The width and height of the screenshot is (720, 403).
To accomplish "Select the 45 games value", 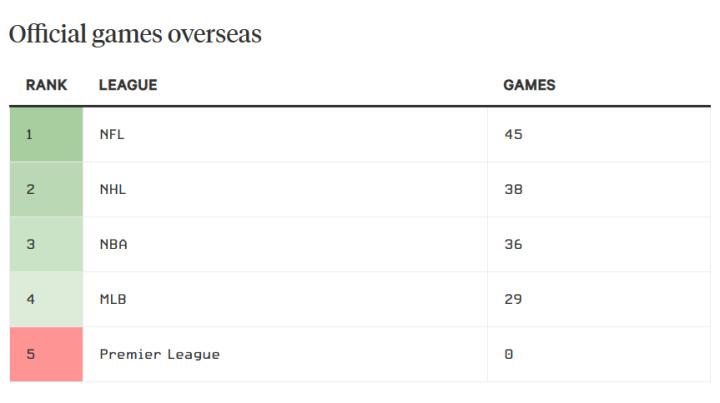I will coord(513,135).
